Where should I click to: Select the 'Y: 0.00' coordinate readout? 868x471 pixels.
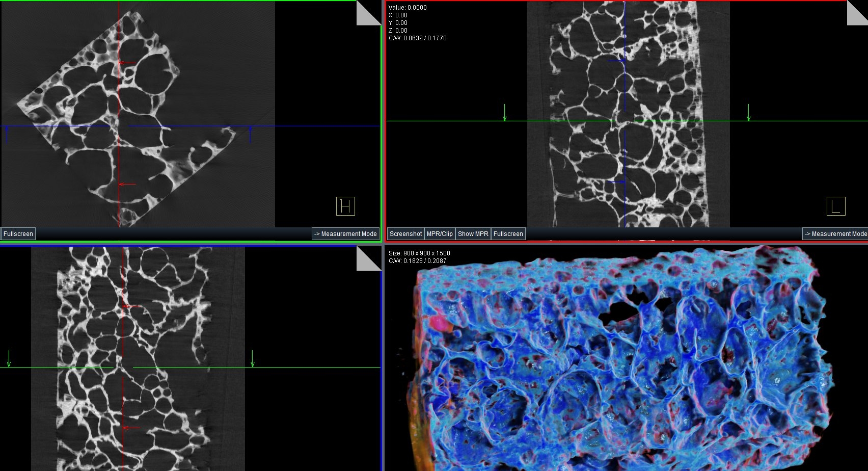click(x=398, y=23)
